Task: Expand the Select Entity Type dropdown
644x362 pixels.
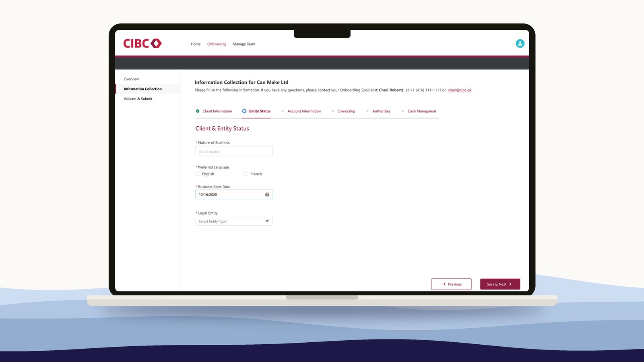Action: click(x=234, y=221)
